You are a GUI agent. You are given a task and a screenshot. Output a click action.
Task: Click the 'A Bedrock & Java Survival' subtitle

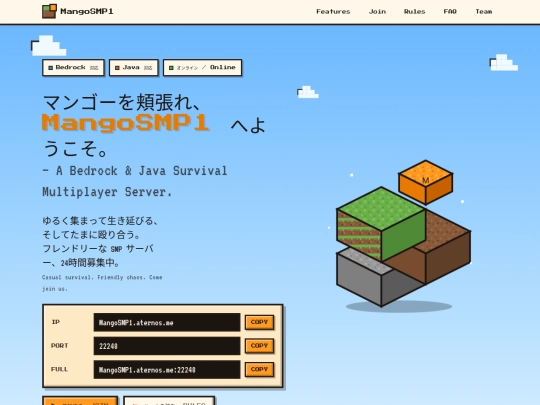tap(135, 171)
